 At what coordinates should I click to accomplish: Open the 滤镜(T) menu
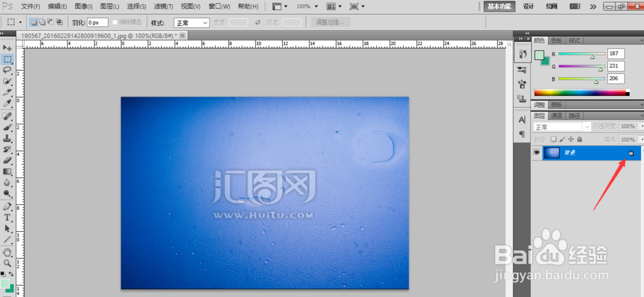tap(164, 6)
